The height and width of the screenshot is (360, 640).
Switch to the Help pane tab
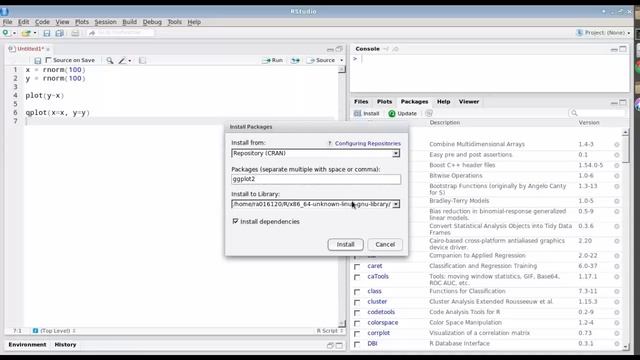(443, 102)
